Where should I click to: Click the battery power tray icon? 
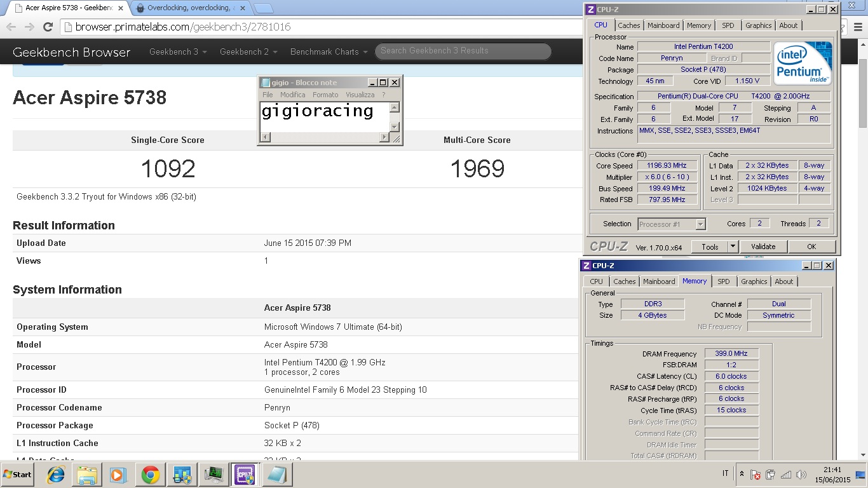[770, 475]
